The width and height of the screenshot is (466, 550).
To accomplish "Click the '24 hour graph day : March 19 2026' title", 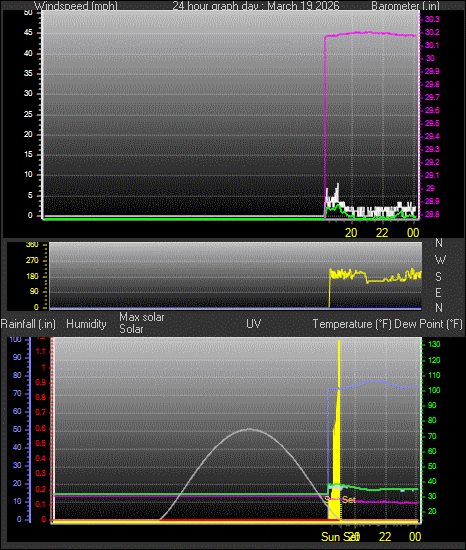I will pyautogui.click(x=256, y=6).
